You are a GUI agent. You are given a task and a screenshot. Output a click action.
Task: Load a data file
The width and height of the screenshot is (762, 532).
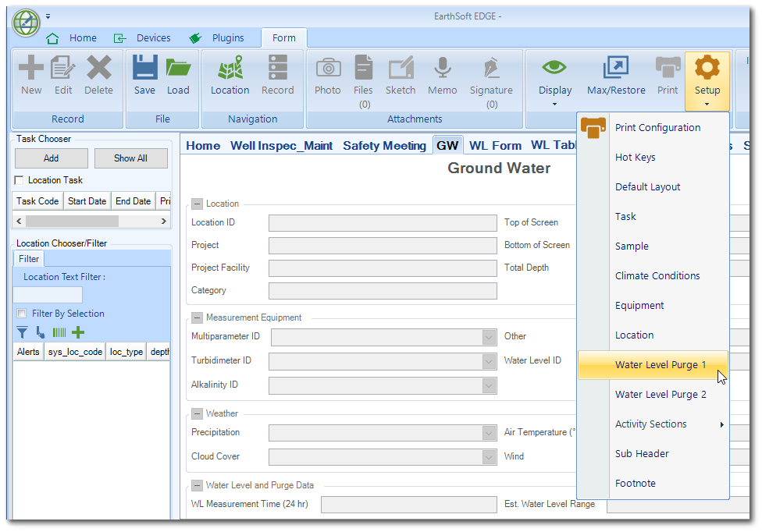(178, 74)
